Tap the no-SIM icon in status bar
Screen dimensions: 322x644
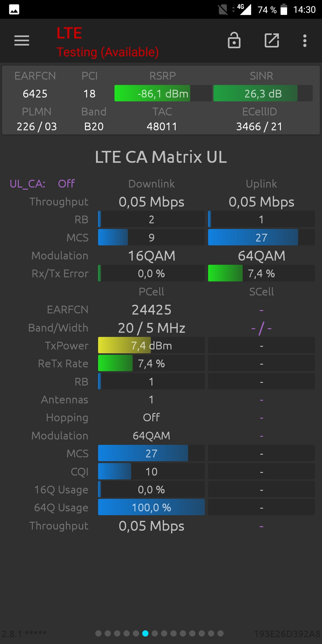223,10
